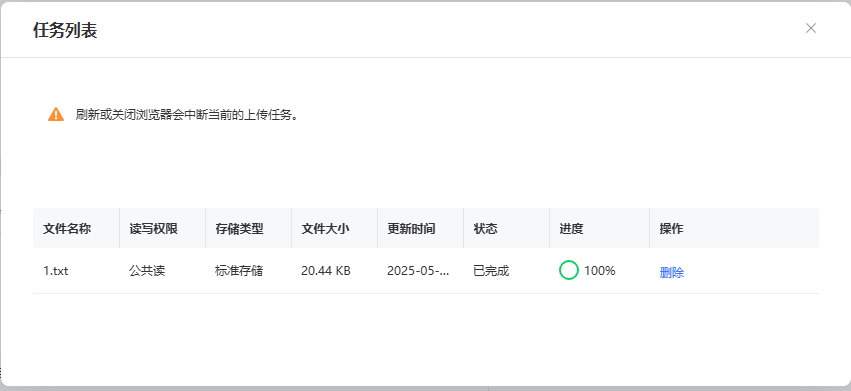Screen dimensions: 851x391
Task: Select the 操作 column header
Action: click(x=671, y=229)
